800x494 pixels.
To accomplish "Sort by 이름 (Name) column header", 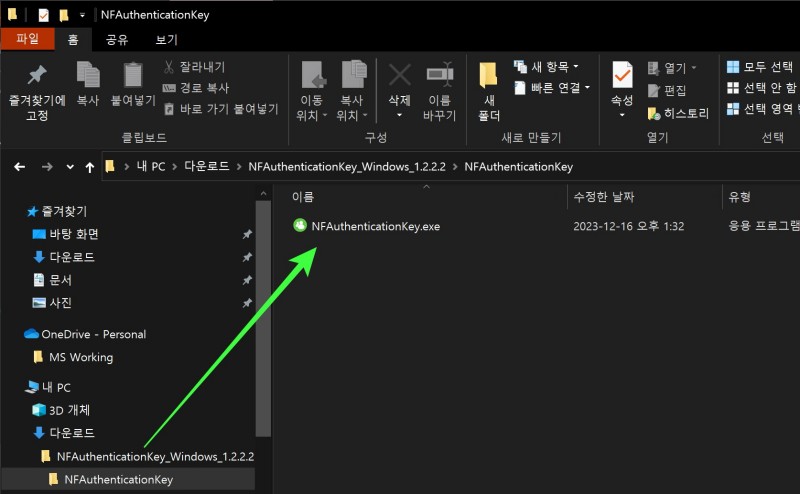I will 303,197.
